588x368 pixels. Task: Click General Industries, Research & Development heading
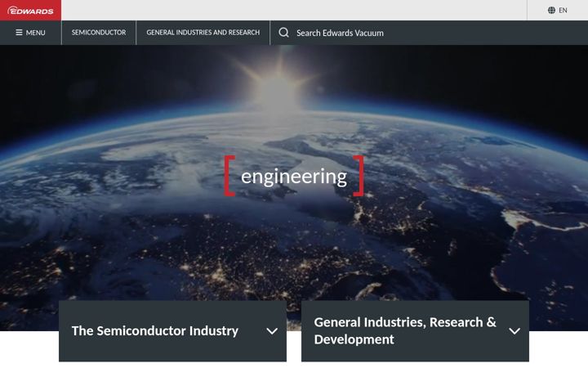pos(405,331)
